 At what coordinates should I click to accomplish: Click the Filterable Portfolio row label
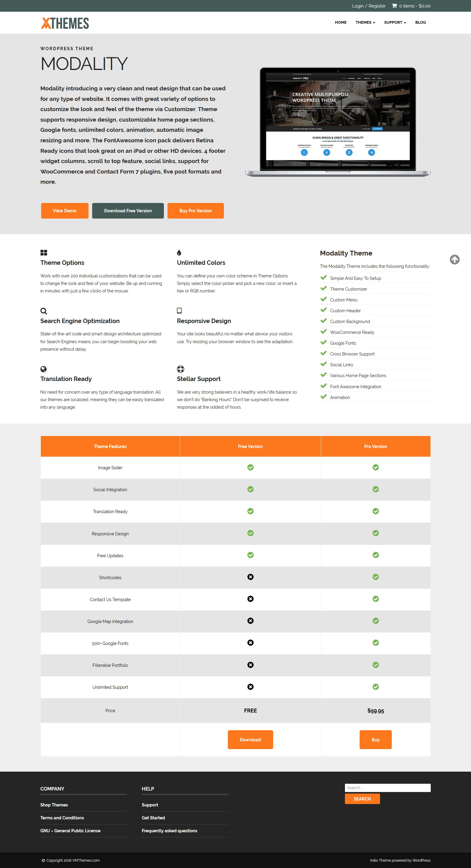(110, 665)
